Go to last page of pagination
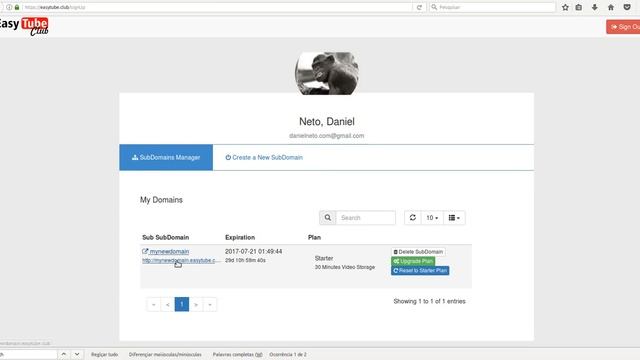 210,304
